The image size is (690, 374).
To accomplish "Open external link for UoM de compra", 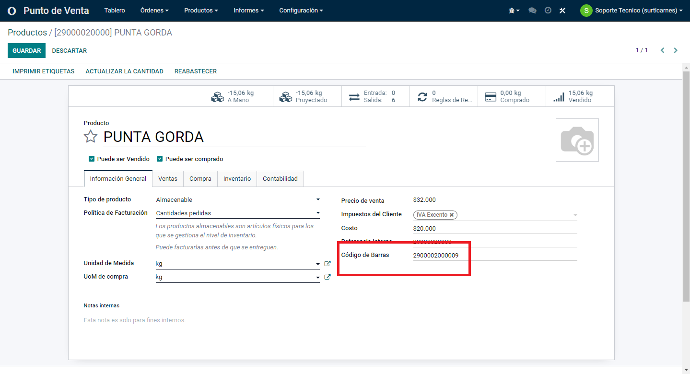I will pos(327,277).
